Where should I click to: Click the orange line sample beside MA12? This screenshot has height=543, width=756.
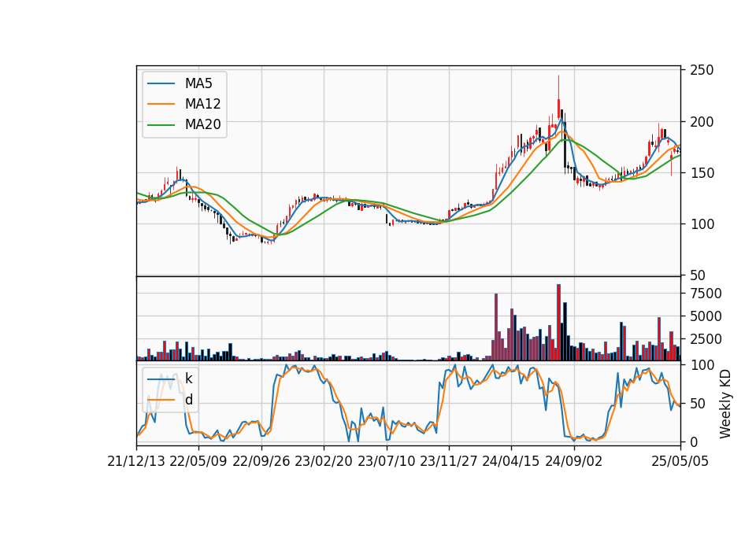pyautogui.click(x=161, y=104)
